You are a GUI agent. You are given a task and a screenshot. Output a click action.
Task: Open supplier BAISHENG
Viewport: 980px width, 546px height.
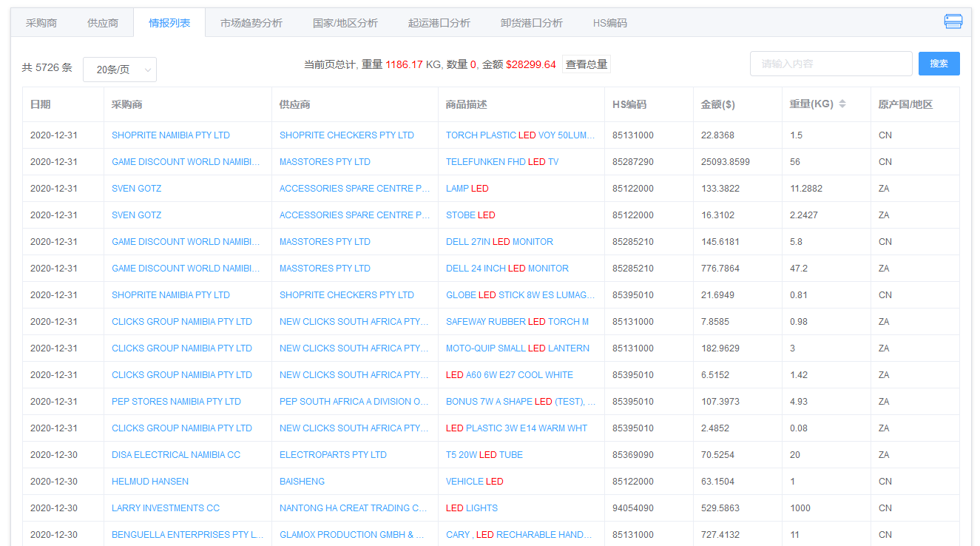point(302,482)
